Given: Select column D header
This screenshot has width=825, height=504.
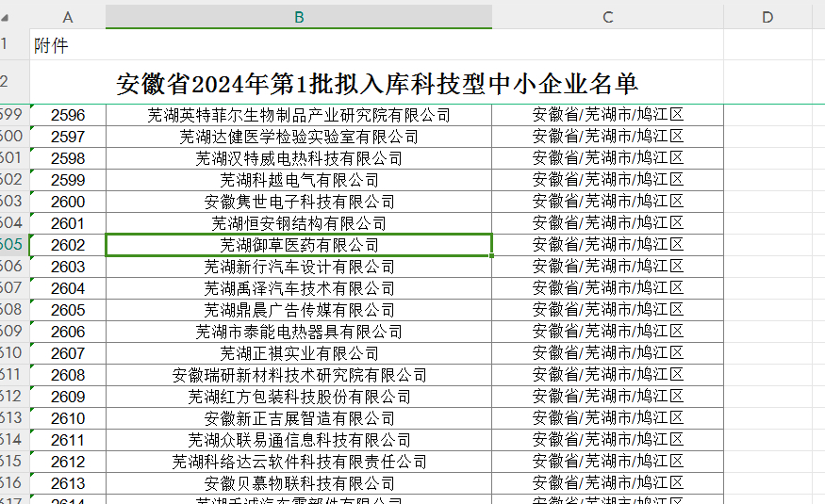Looking at the screenshot, I should 767,17.
